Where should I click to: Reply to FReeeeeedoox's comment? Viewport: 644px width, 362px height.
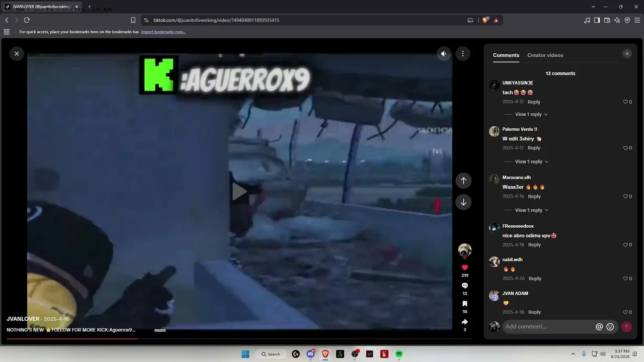click(x=534, y=245)
